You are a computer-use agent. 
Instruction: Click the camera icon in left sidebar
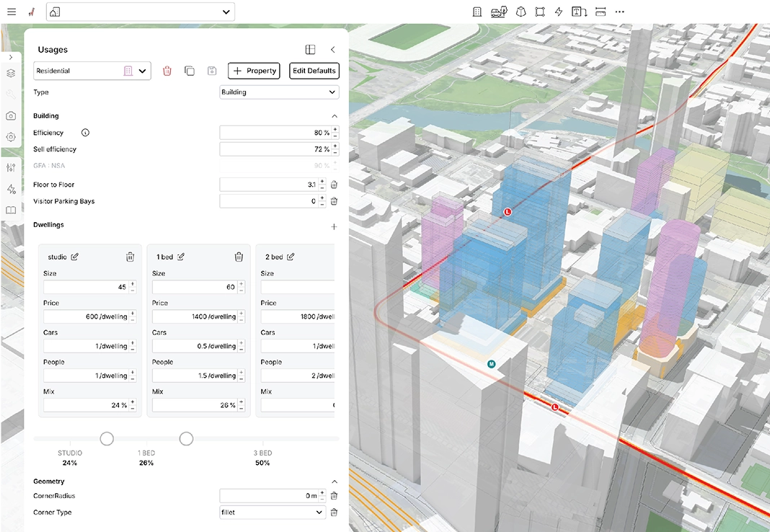pos(11,116)
